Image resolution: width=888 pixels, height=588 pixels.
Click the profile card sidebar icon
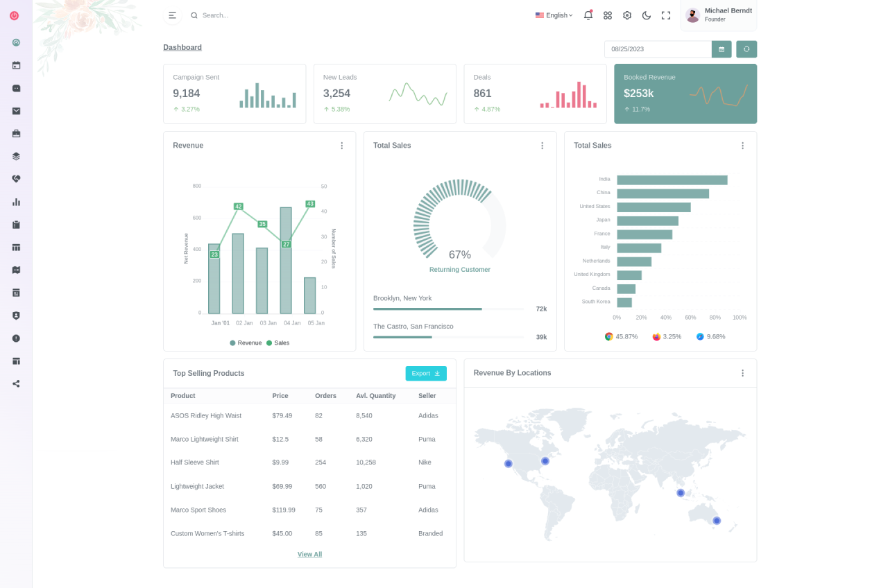(16, 293)
